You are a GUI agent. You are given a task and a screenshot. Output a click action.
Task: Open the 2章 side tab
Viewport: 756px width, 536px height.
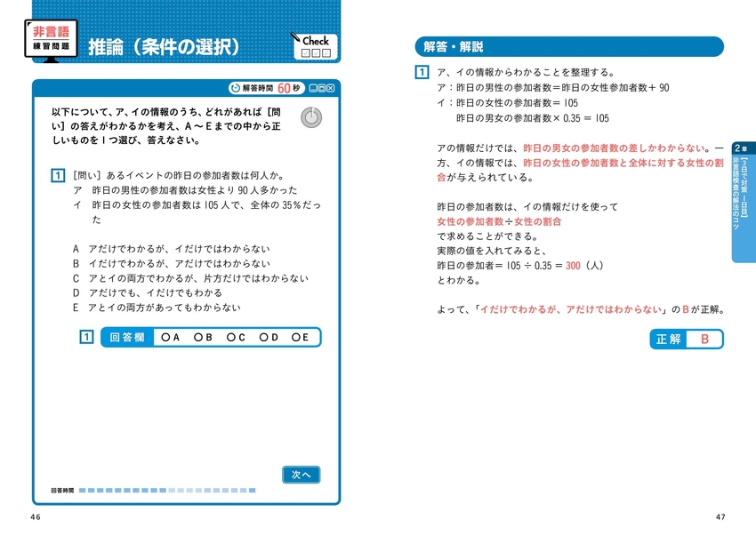point(744,202)
